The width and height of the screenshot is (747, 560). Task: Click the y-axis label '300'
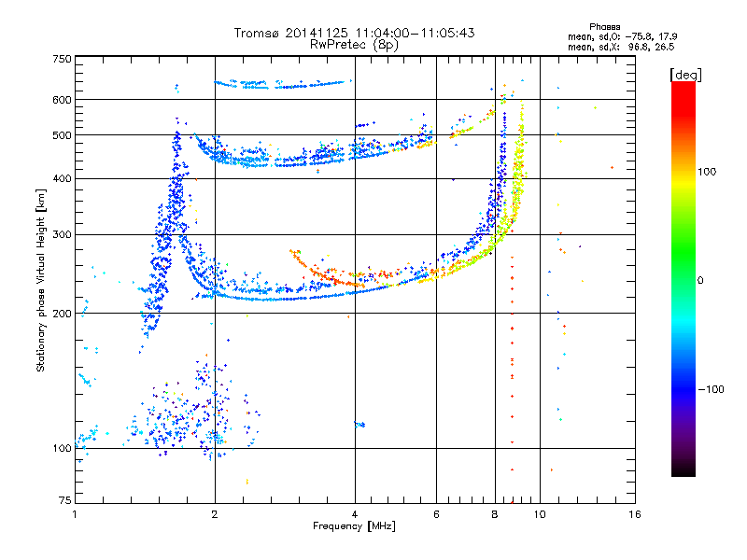coord(62,235)
